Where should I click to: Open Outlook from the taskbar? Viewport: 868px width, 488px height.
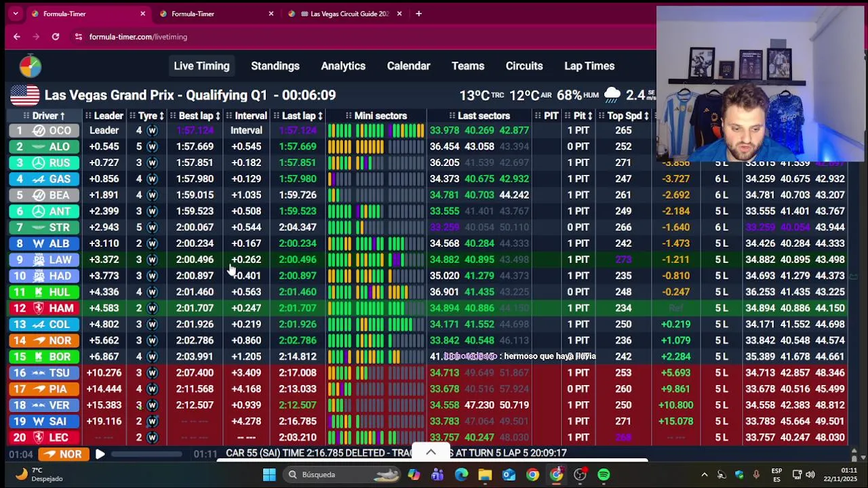coord(509,474)
